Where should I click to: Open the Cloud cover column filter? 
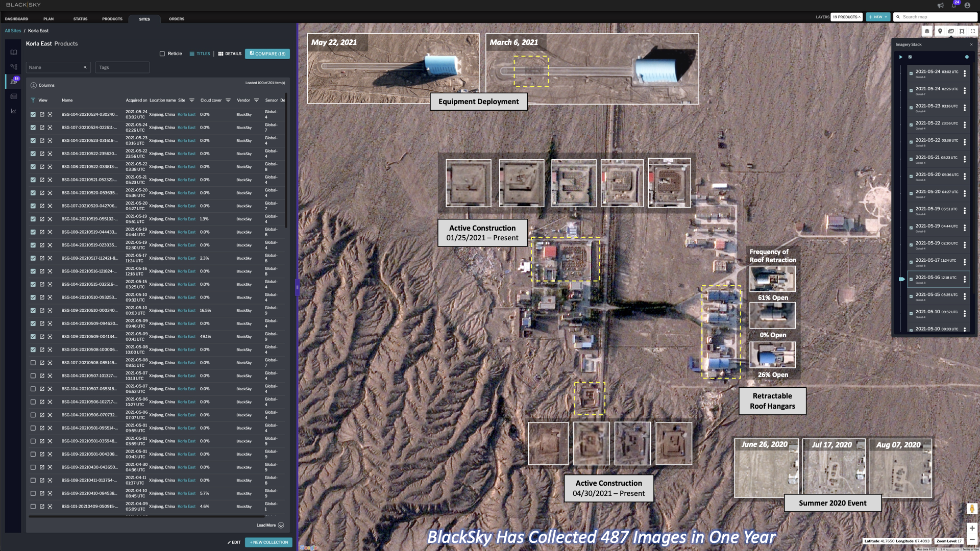tap(228, 100)
